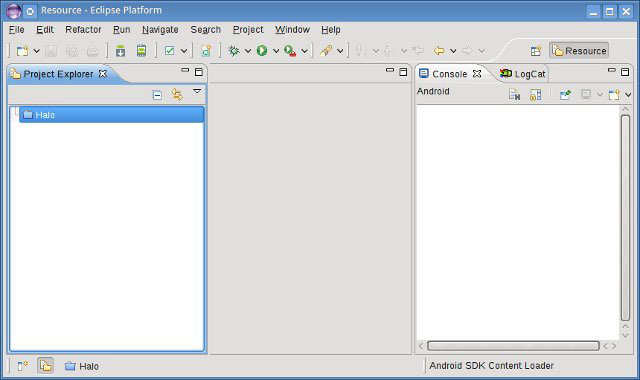Maximize the Project Explorer panel
The width and height of the screenshot is (640, 380).
coord(199,72)
